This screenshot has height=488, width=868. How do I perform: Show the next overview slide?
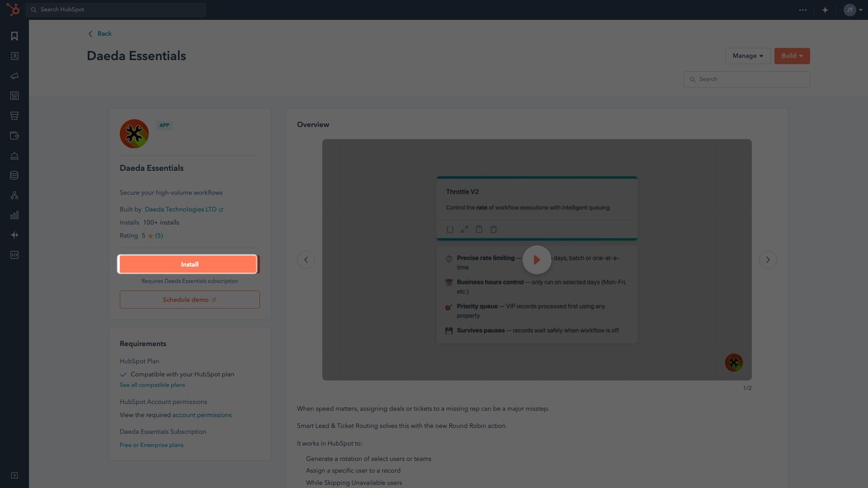(x=768, y=259)
